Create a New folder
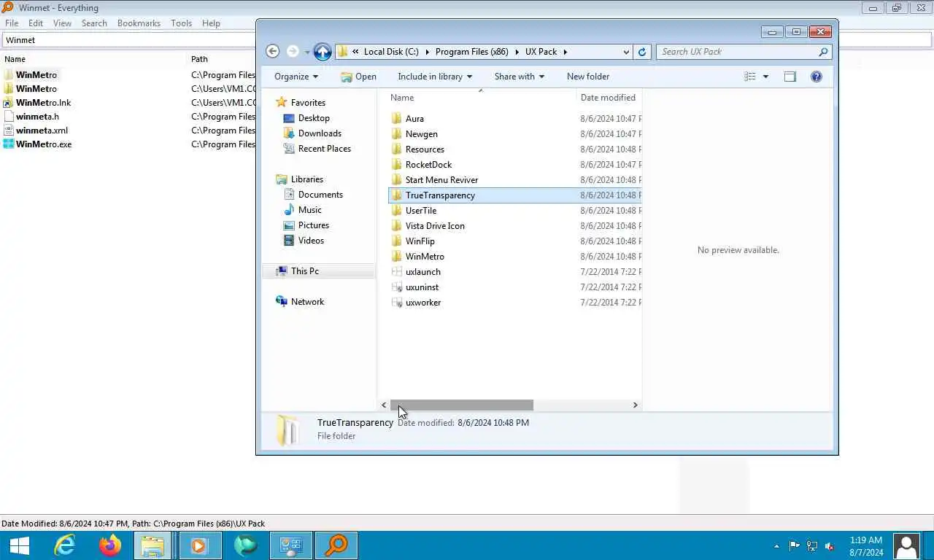This screenshot has width=934, height=560. 588,77
